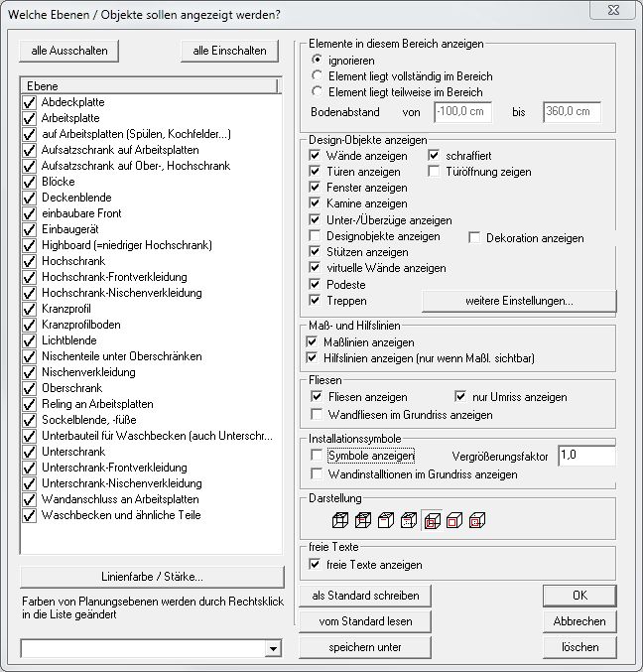Screen dimensions: 643x672
Task: Confirm the dialog with OK
Action: [x=579, y=596]
